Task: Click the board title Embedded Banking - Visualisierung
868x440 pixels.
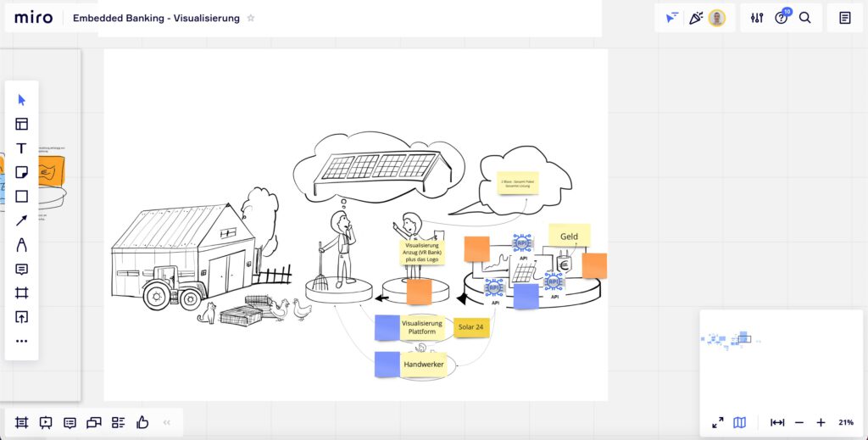Action: pos(156,18)
